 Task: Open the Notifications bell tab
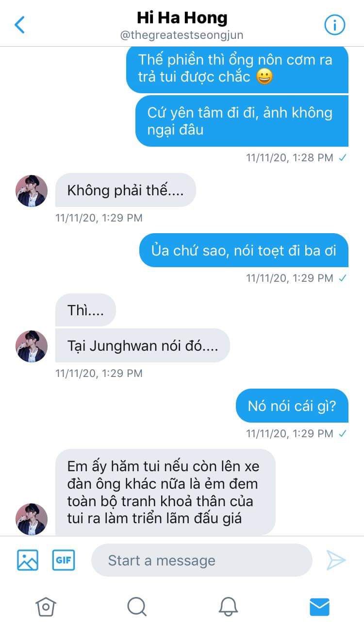[228, 606]
